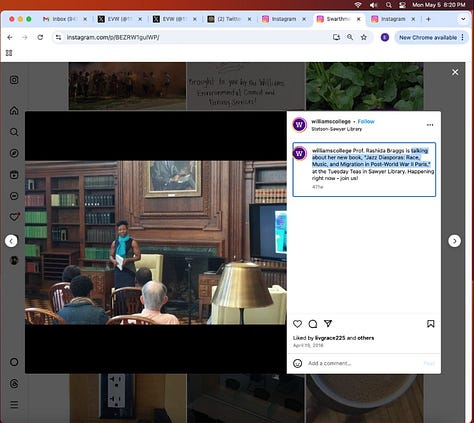Bookmark this page with star icon
The image size is (474, 423).
pos(364,37)
